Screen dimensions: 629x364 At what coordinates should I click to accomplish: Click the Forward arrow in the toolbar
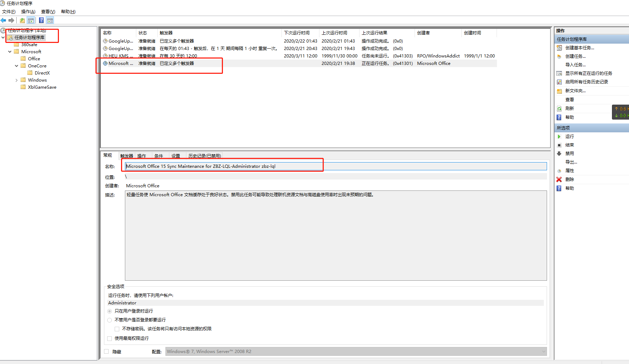[11, 20]
